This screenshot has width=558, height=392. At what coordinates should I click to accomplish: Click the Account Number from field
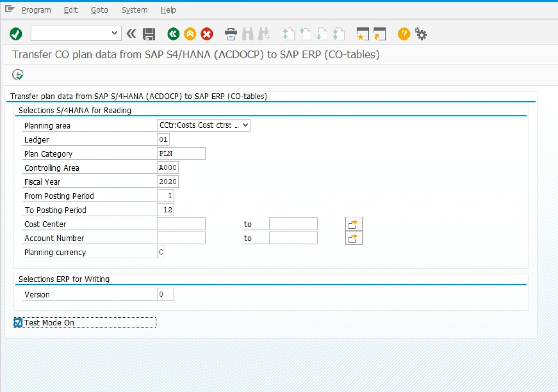point(181,238)
